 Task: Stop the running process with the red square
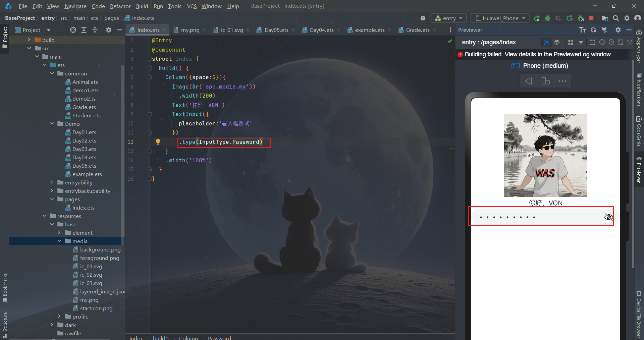pyautogui.click(x=591, y=18)
